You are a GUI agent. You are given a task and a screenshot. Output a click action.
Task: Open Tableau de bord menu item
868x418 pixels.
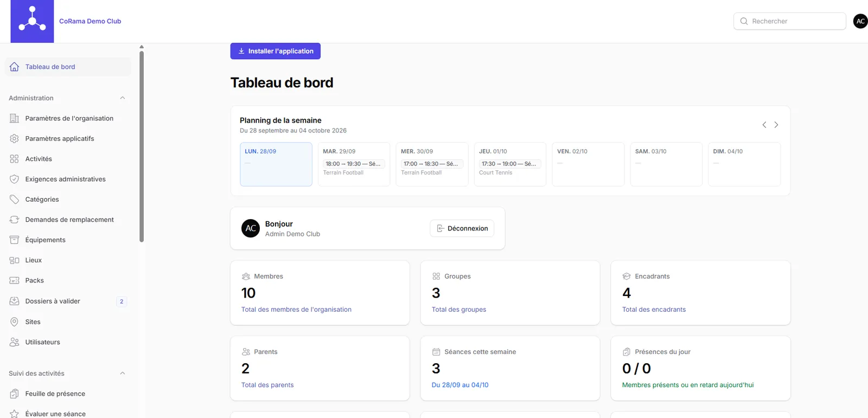click(68, 67)
